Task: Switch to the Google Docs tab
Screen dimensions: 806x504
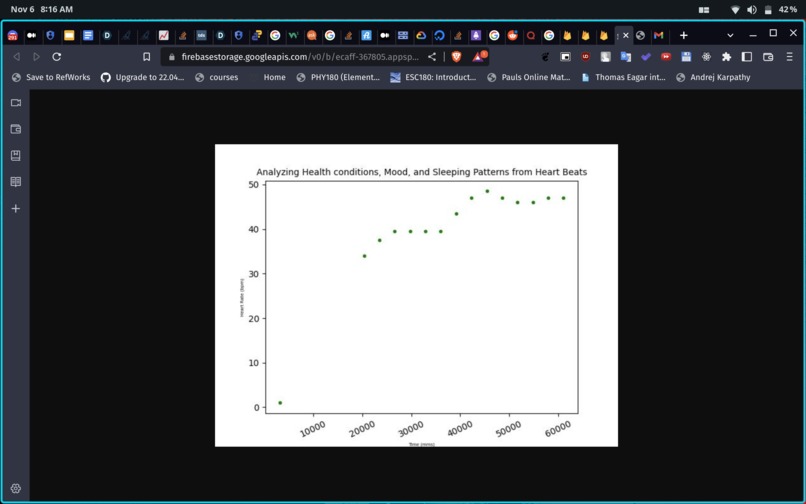Action: (88, 35)
